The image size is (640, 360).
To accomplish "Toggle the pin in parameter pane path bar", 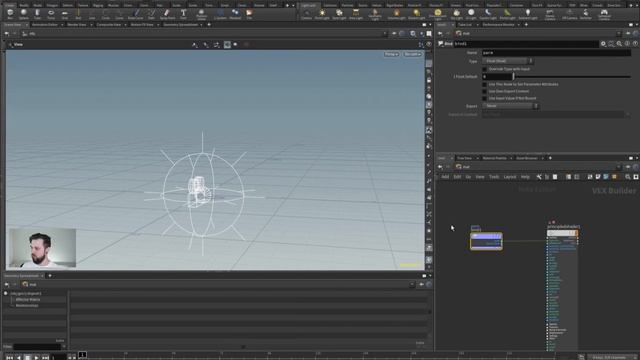I will coord(628,33).
